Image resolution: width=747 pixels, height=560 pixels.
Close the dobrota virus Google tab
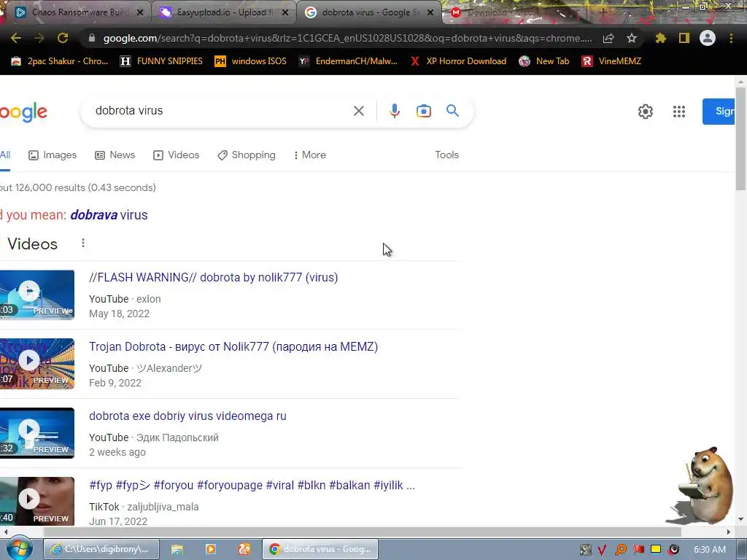pyautogui.click(x=430, y=12)
